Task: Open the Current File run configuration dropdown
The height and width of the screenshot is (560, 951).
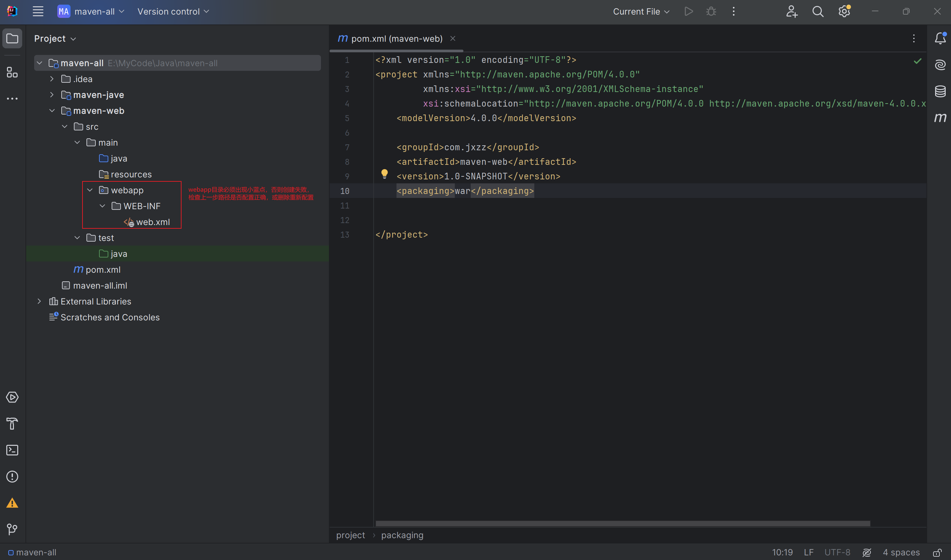Action: (x=641, y=11)
